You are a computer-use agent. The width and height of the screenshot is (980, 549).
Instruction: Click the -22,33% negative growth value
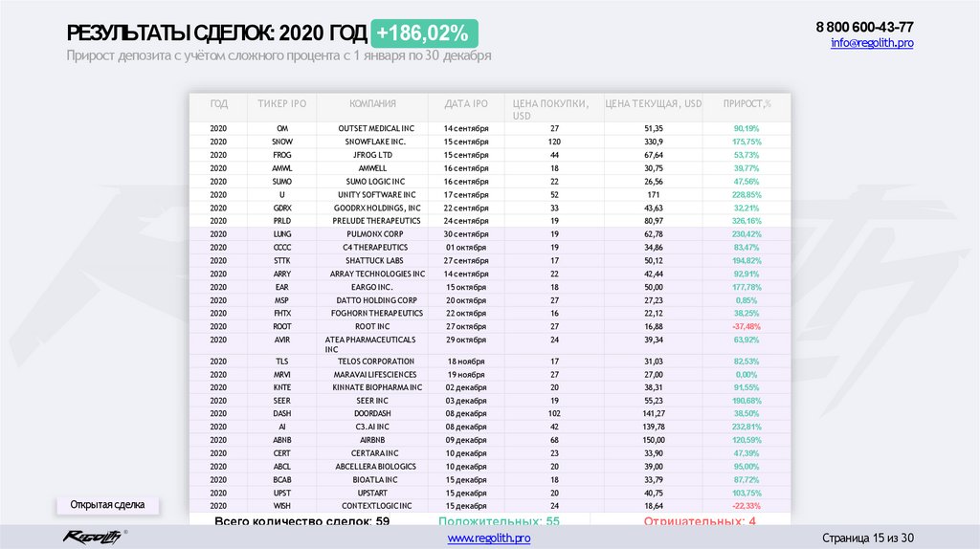click(746, 507)
